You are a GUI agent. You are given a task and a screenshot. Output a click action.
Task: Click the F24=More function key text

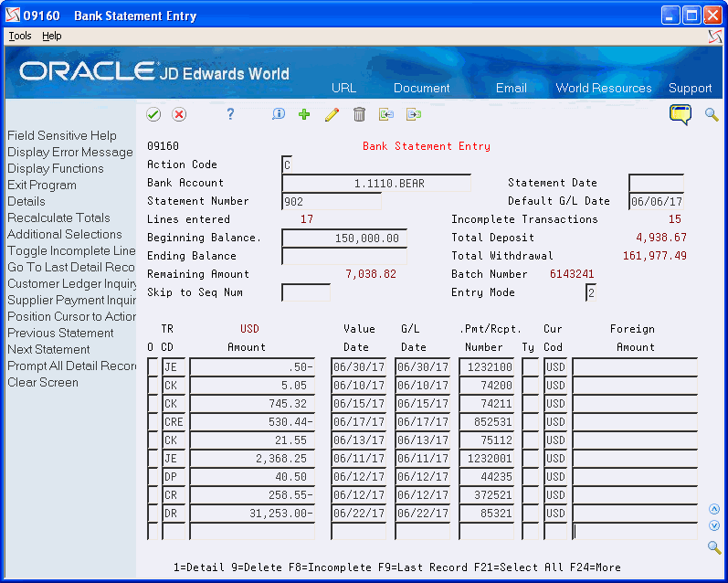click(596, 567)
